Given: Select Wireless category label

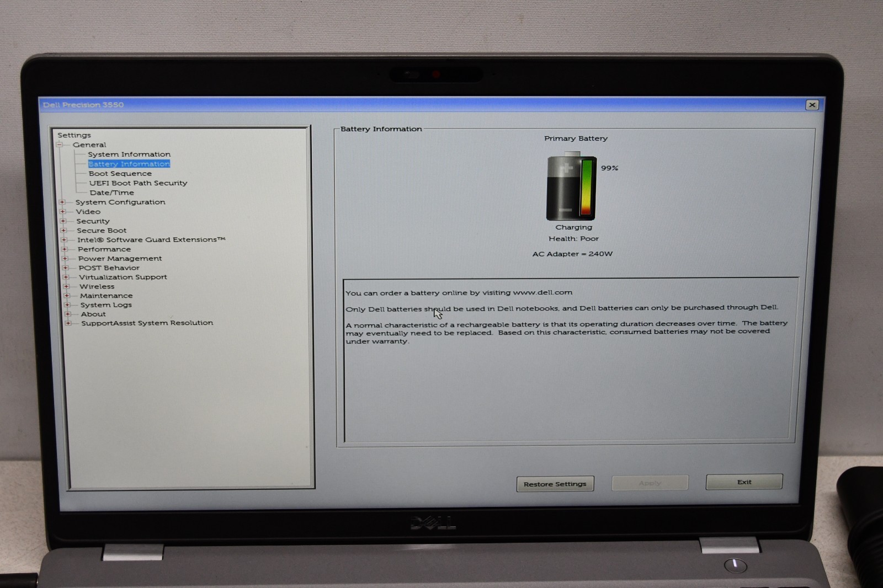Looking at the screenshot, I should click(x=97, y=286).
